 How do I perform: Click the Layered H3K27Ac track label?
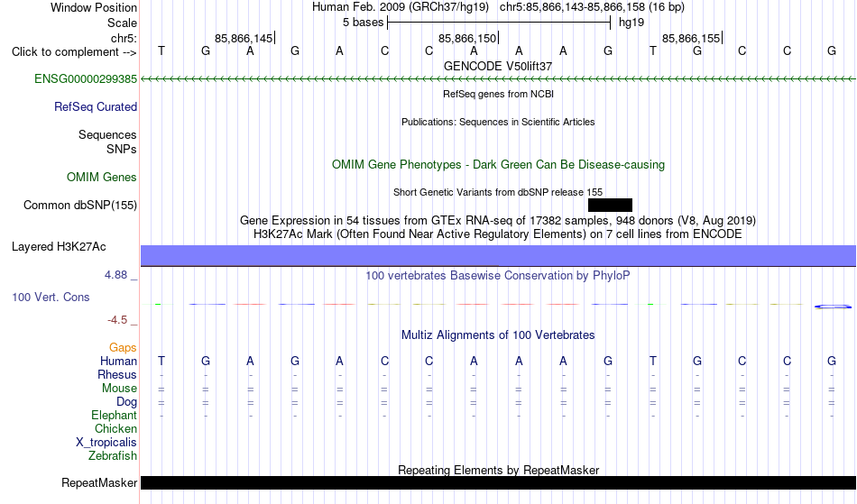(59, 247)
